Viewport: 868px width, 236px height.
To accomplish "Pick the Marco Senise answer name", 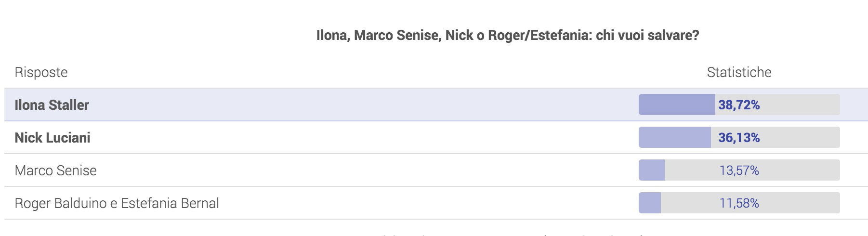I will [55, 170].
